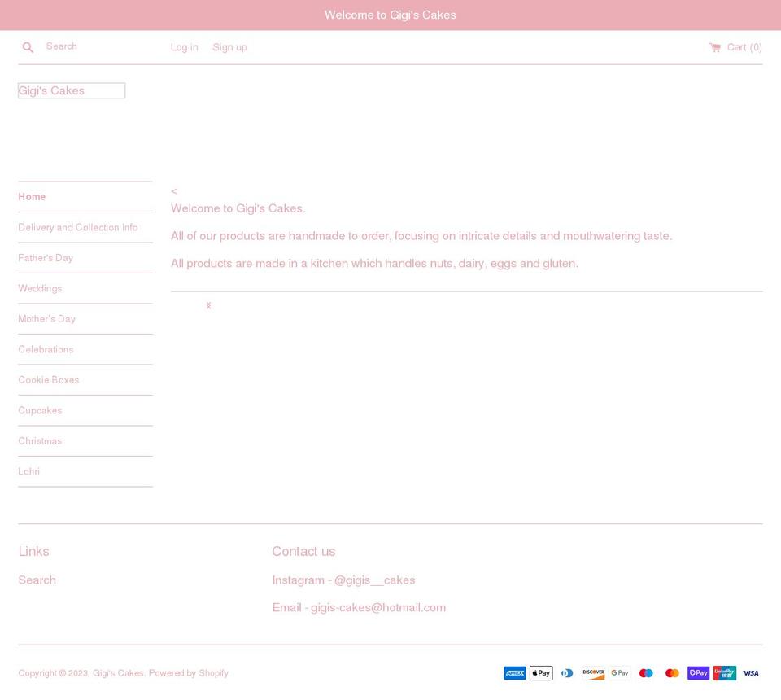Open the Powered by Shopify link
This screenshot has width=781, height=700.
(188, 673)
